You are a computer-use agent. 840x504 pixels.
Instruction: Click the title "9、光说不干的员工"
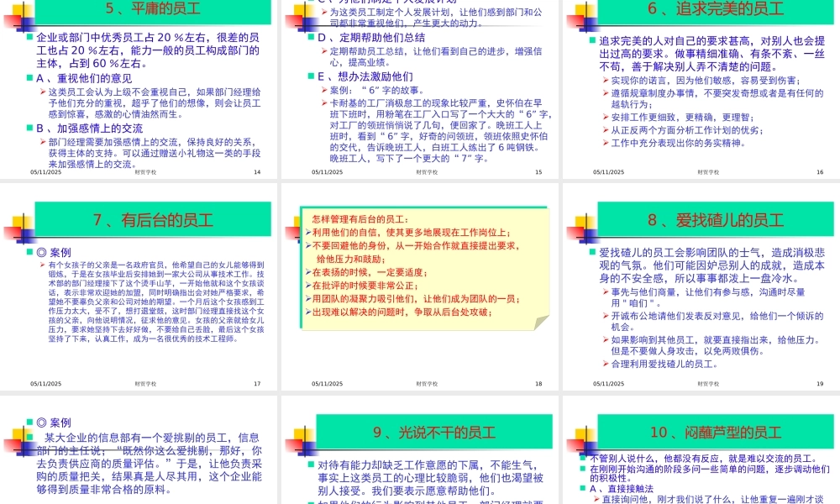click(434, 433)
